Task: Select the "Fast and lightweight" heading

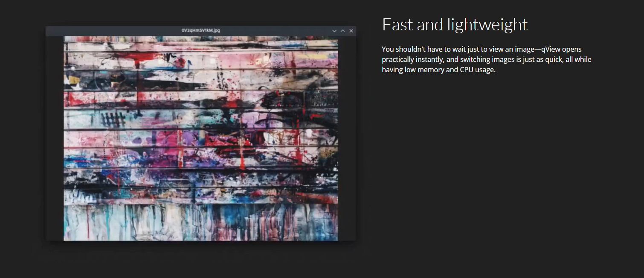Action: [x=455, y=25]
